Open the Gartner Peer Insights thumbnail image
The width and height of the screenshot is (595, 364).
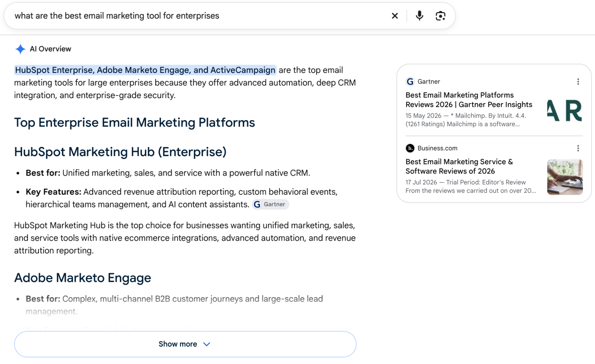coord(565,111)
